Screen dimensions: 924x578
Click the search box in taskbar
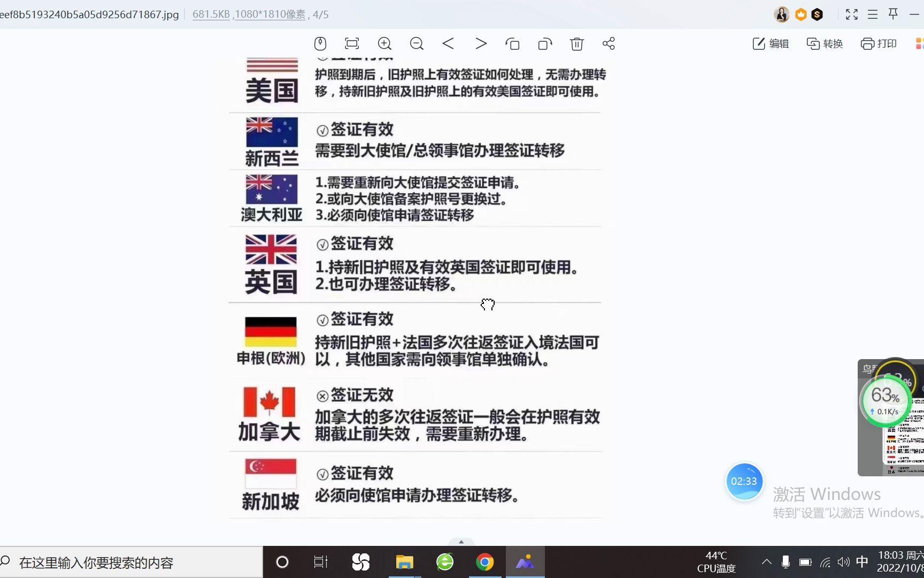point(131,562)
